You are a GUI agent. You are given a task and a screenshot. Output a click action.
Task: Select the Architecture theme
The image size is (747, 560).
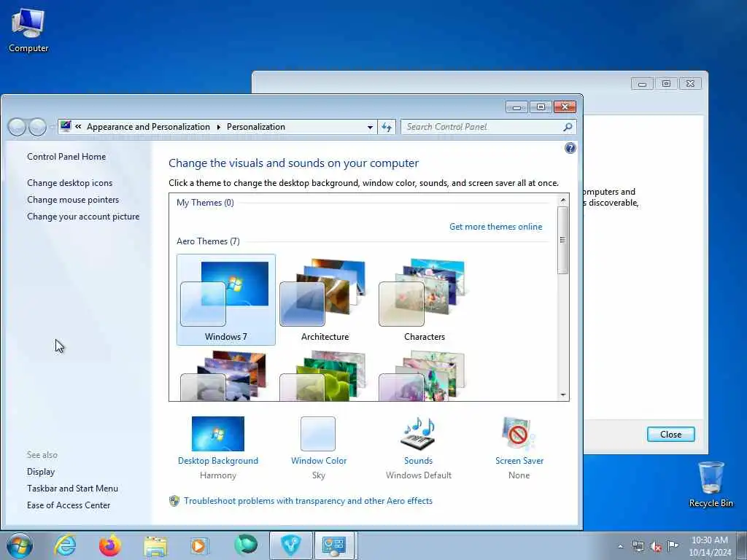325,300
